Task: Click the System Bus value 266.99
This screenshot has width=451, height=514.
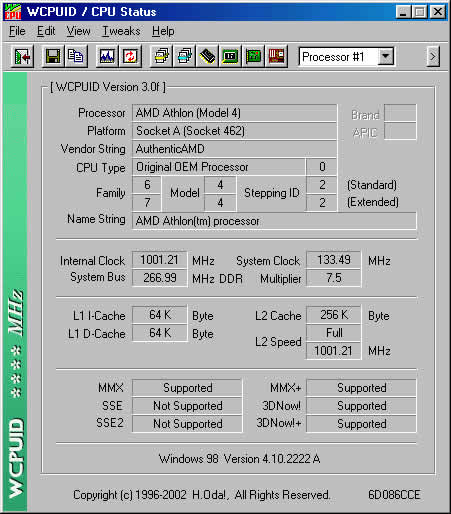Action: pos(160,278)
